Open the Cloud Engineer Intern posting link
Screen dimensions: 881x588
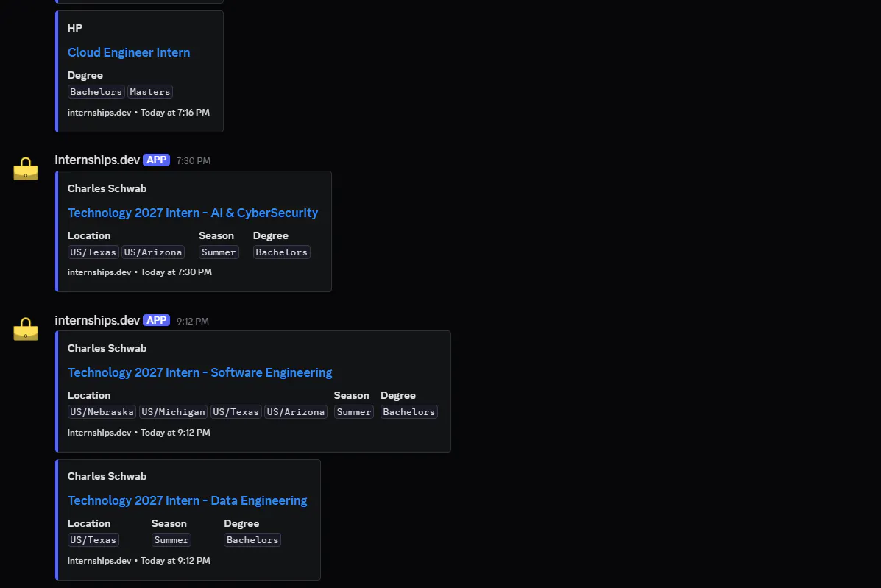click(129, 52)
